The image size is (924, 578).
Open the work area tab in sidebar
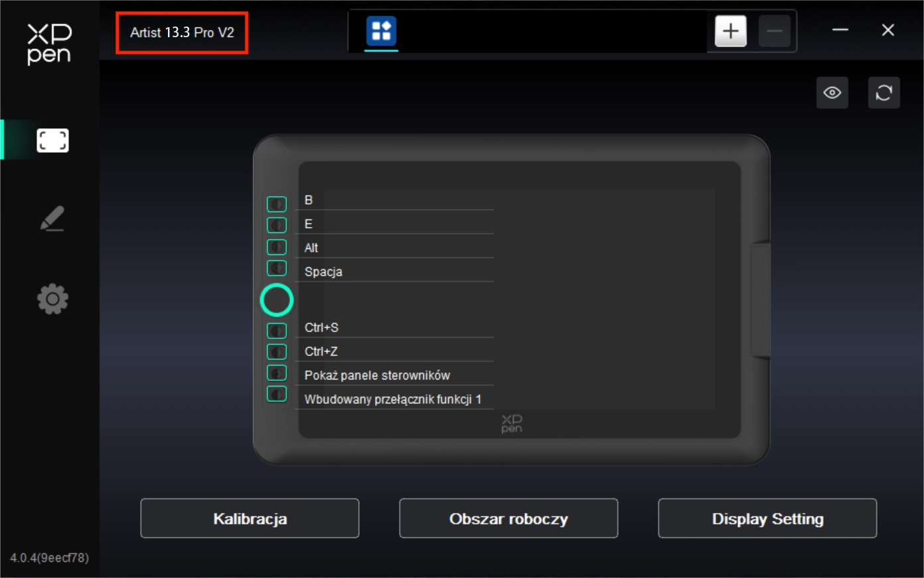pos(52,140)
